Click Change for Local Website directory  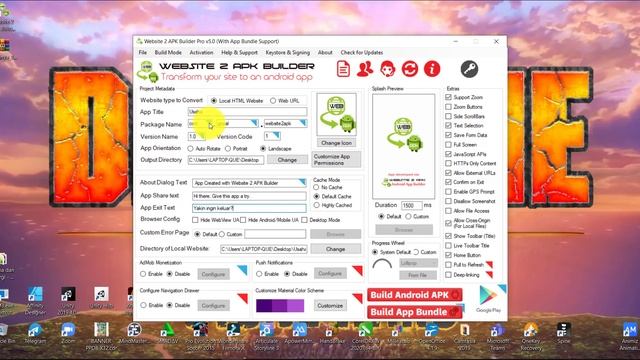(336, 249)
